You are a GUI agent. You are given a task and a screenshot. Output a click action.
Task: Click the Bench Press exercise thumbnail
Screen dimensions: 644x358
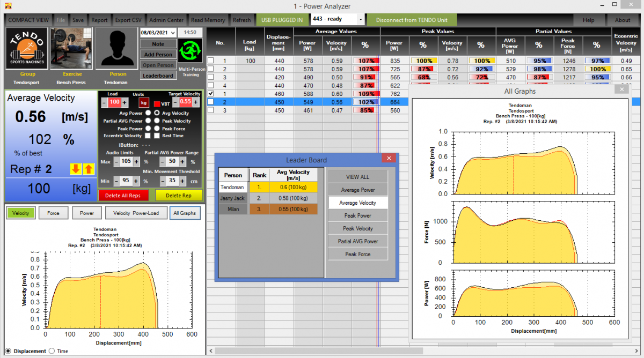[71, 49]
